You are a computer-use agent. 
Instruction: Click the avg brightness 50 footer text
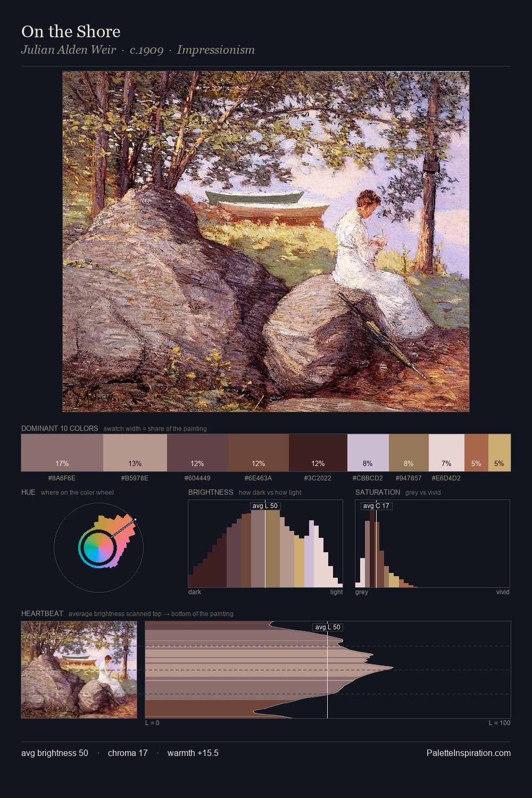click(55, 753)
